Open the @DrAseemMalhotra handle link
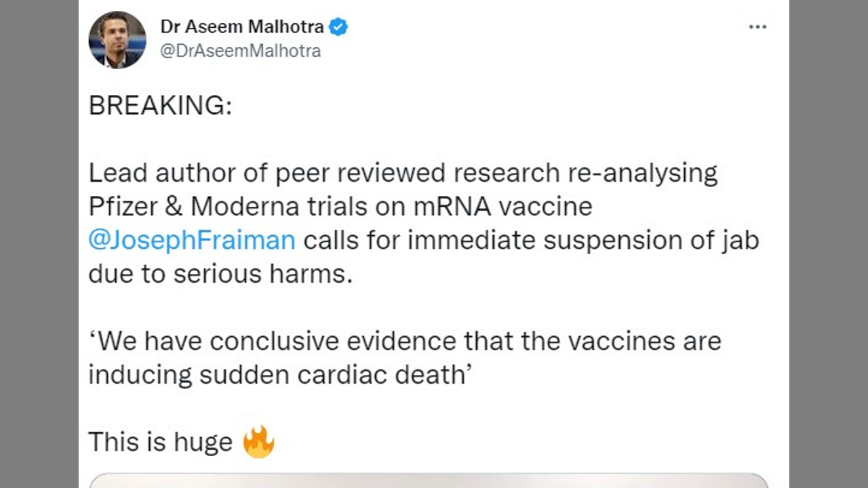 (x=240, y=51)
